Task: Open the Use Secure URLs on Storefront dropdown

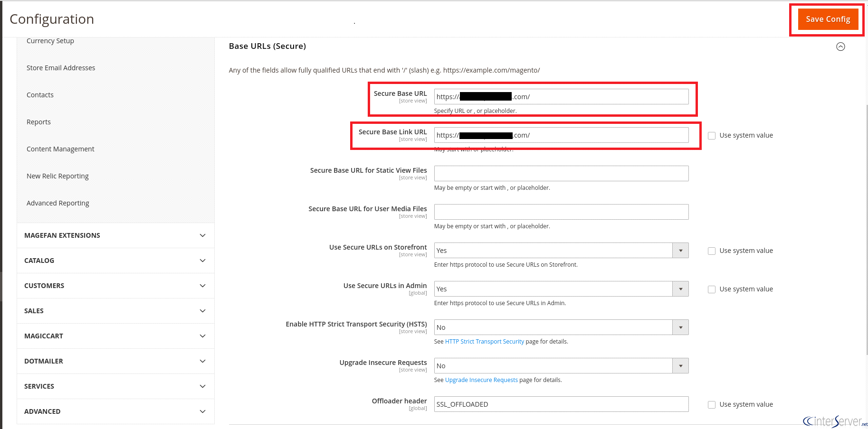Action: [x=680, y=250]
